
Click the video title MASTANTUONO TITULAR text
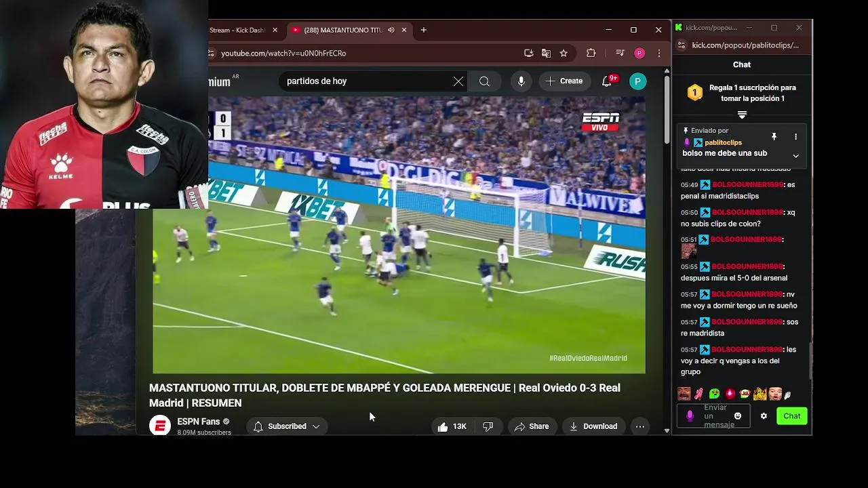pos(384,395)
